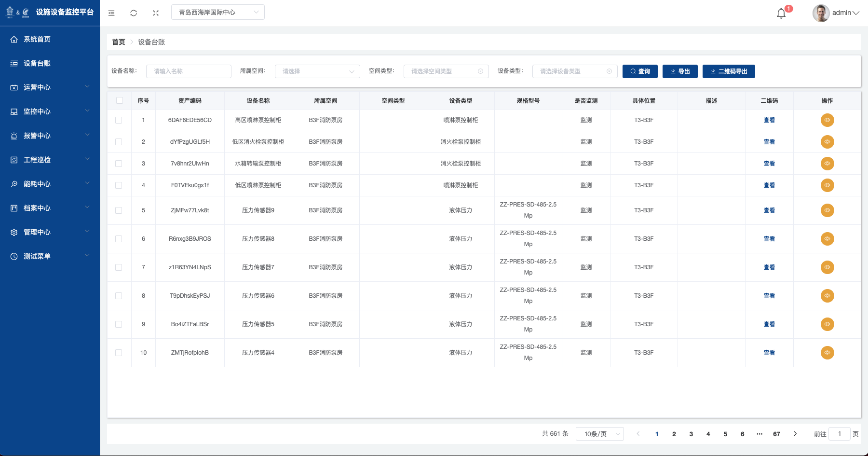This screenshot has height=456, width=868.
Task: Select all rows using header checkbox
Action: 119,100
